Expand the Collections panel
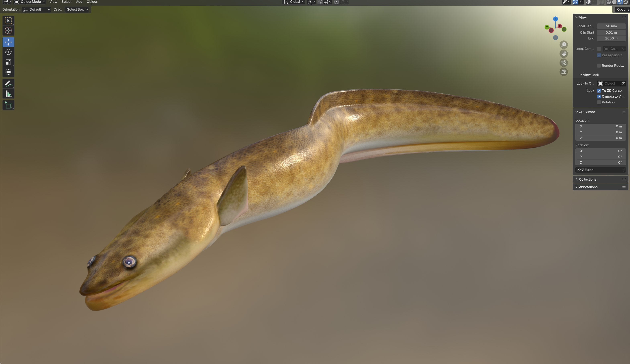This screenshot has width=630, height=364. 587,179
